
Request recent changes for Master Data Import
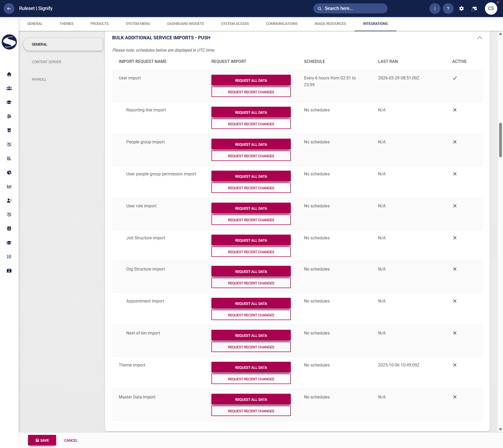[251, 411]
